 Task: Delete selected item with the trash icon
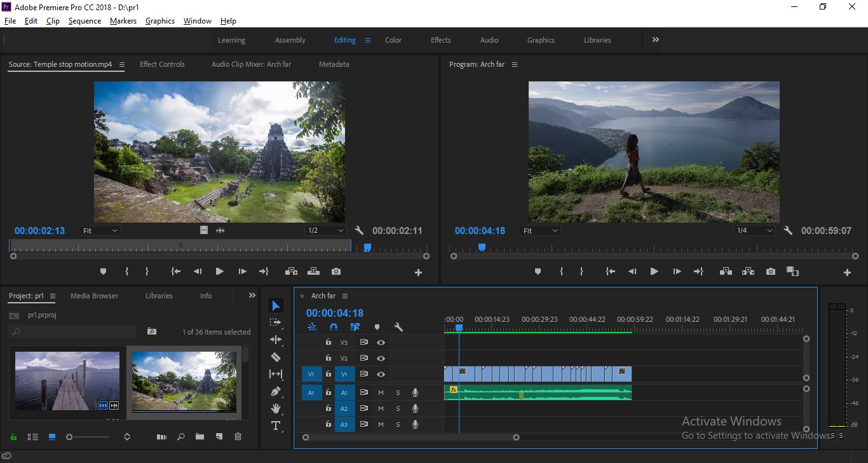coord(238,437)
